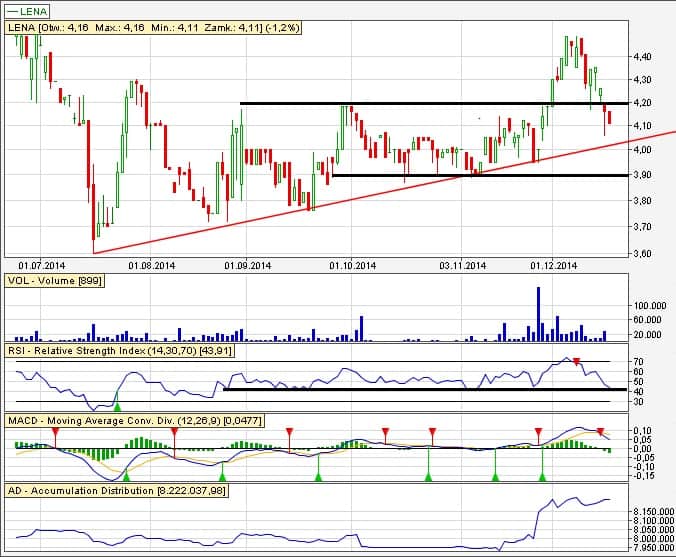
Task: Open the AD - Accumulation Distribution label
Action: point(116,491)
